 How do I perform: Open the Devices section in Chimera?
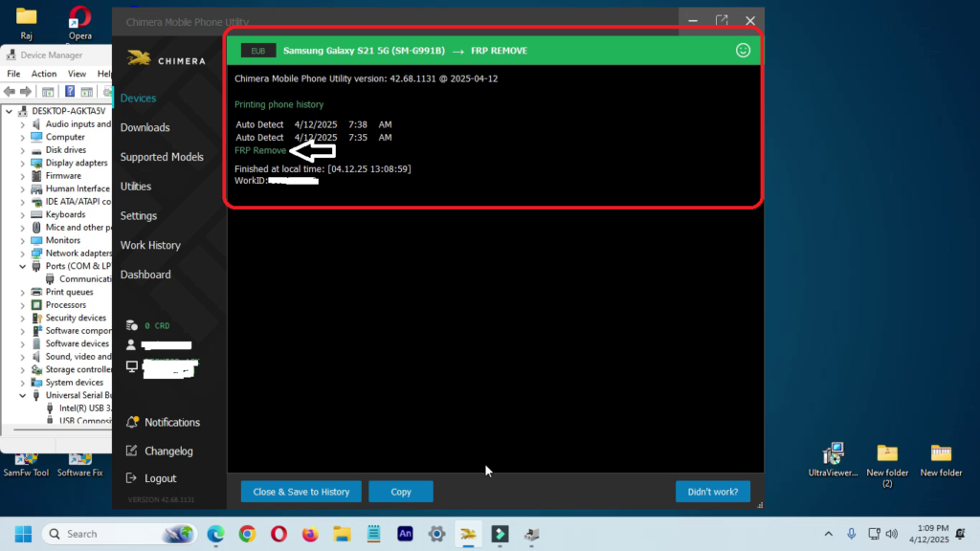point(138,99)
